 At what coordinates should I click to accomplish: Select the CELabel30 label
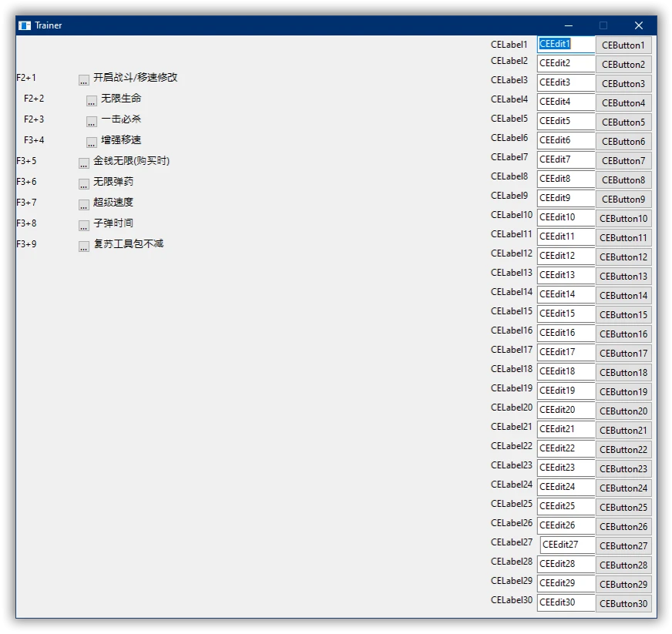click(512, 601)
